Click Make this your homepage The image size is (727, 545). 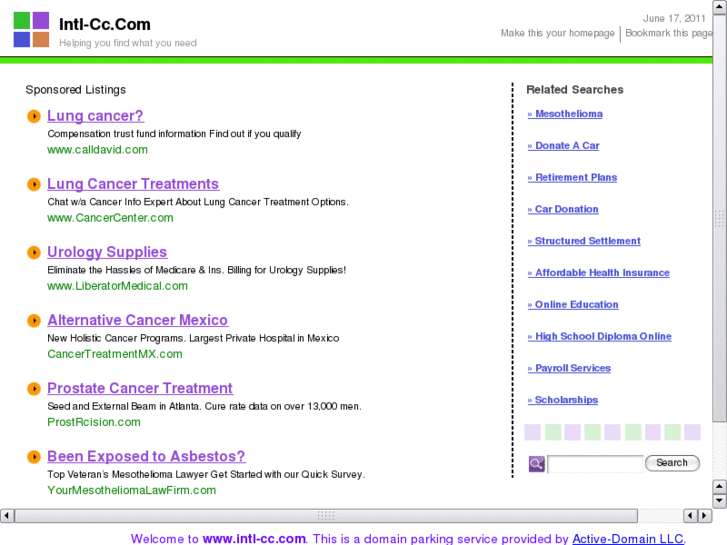tap(557, 33)
